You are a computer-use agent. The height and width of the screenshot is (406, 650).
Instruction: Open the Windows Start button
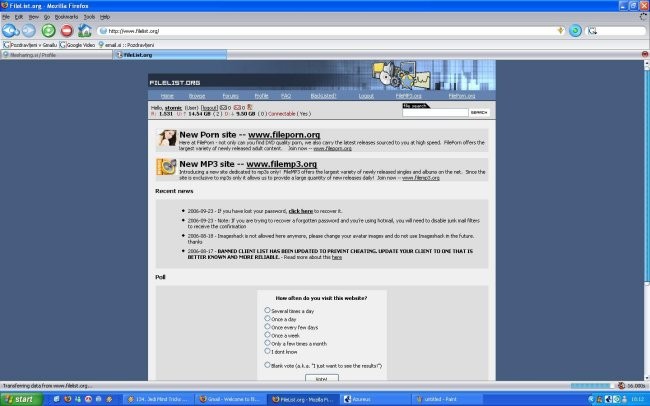point(21,399)
